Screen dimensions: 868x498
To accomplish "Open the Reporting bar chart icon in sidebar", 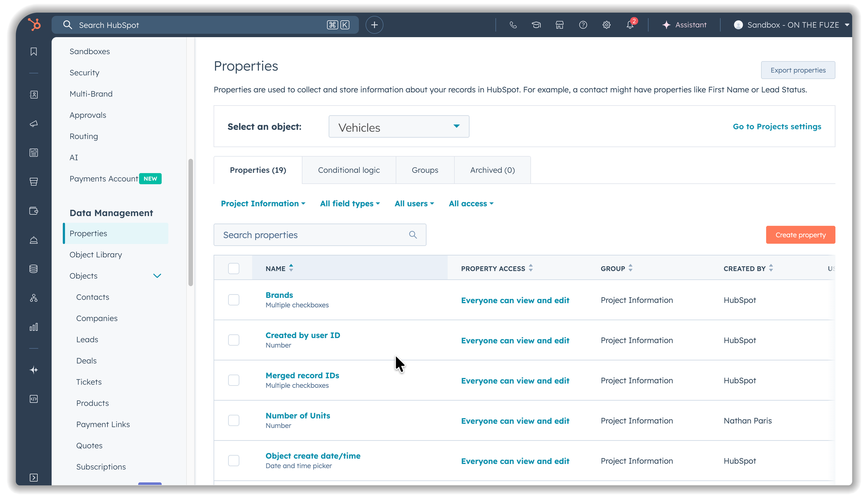I will [34, 327].
